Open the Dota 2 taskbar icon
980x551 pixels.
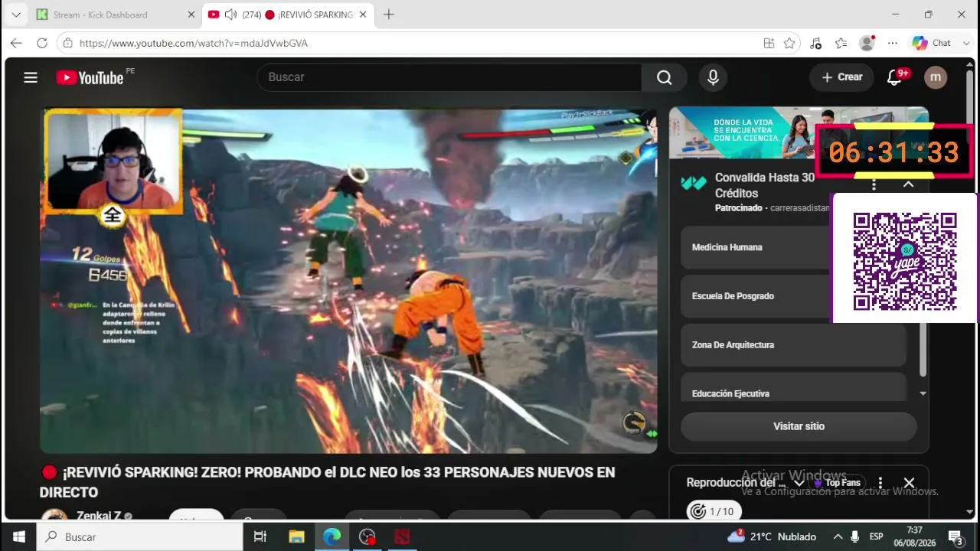click(403, 536)
